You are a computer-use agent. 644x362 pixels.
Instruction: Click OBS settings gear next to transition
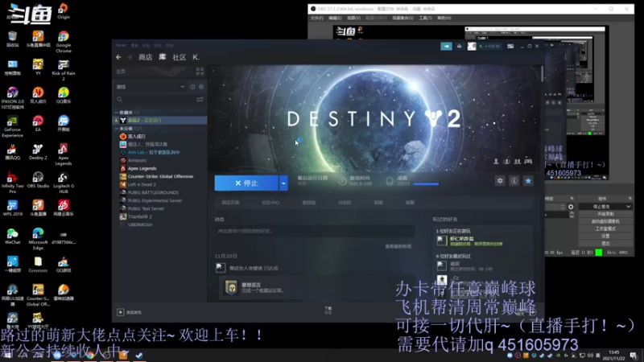coord(571,207)
